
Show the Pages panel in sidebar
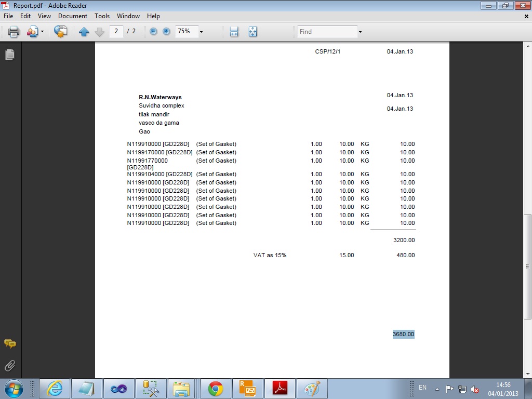10,54
